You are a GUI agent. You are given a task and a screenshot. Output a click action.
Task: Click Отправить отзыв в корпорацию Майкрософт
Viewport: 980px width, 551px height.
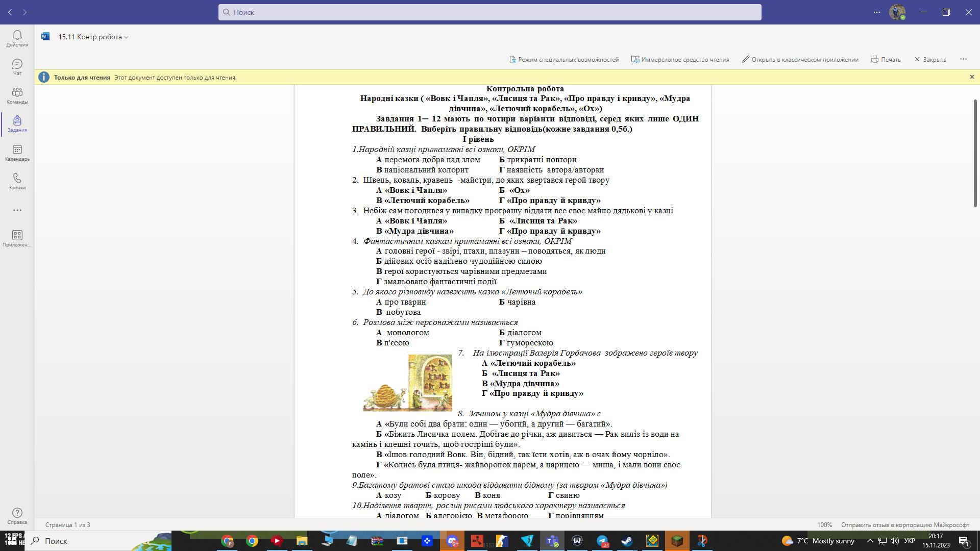click(x=904, y=525)
